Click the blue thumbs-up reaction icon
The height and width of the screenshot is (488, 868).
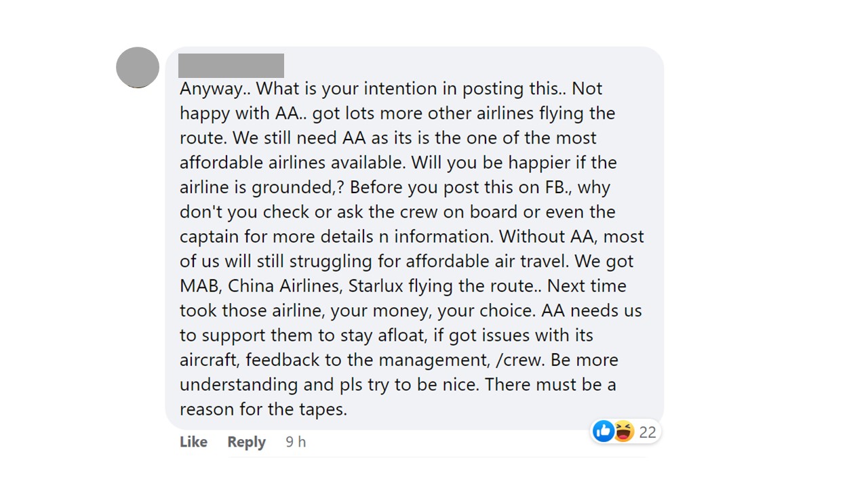603,431
